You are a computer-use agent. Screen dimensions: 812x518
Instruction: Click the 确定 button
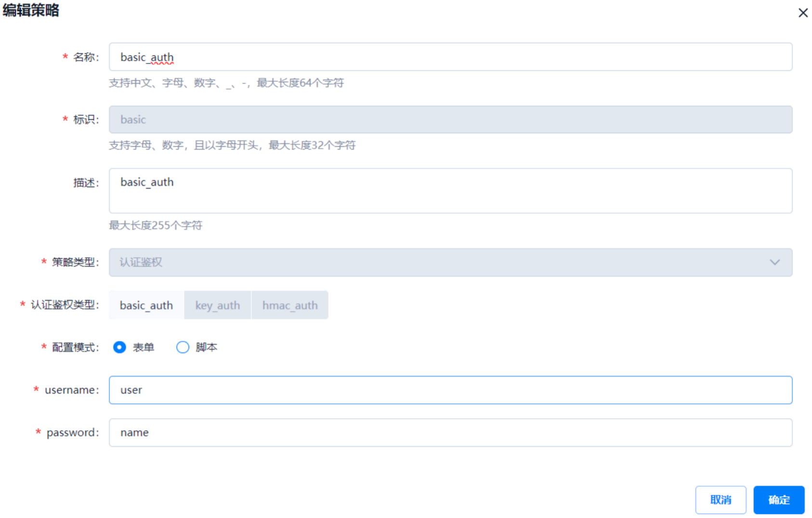click(779, 500)
